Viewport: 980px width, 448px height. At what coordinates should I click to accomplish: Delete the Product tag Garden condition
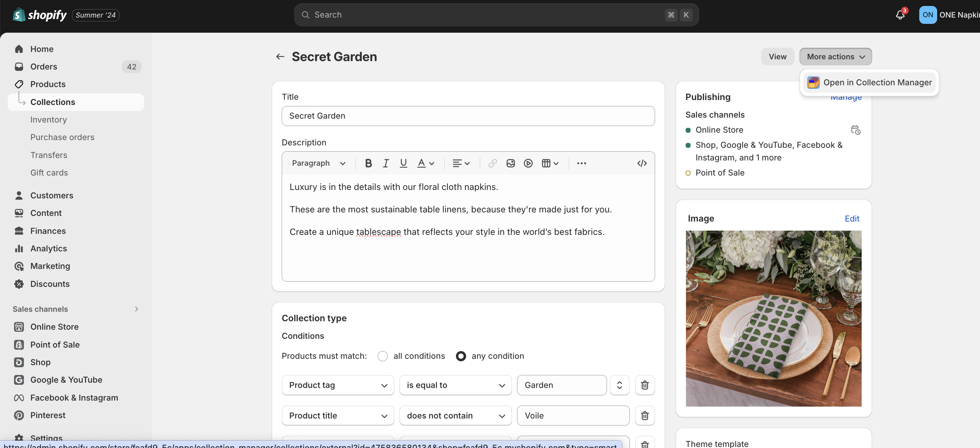645,385
